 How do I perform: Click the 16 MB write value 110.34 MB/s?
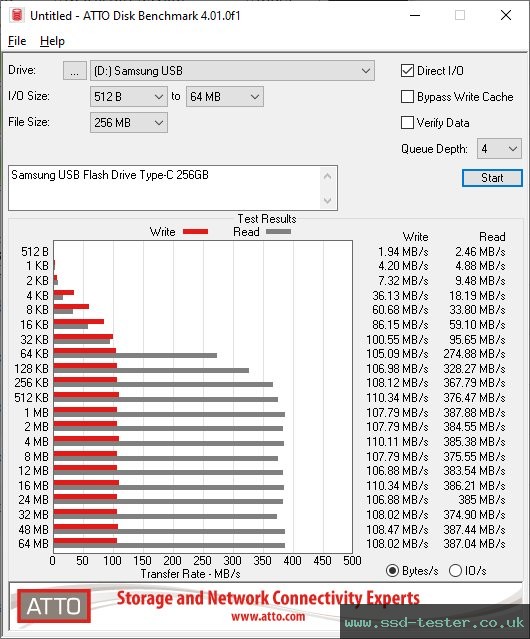tap(397, 485)
